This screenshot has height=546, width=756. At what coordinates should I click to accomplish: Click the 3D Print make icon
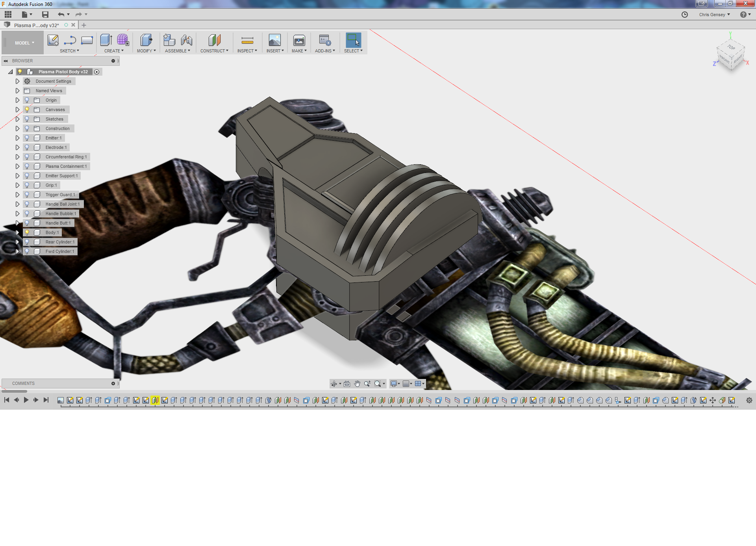pos(299,40)
